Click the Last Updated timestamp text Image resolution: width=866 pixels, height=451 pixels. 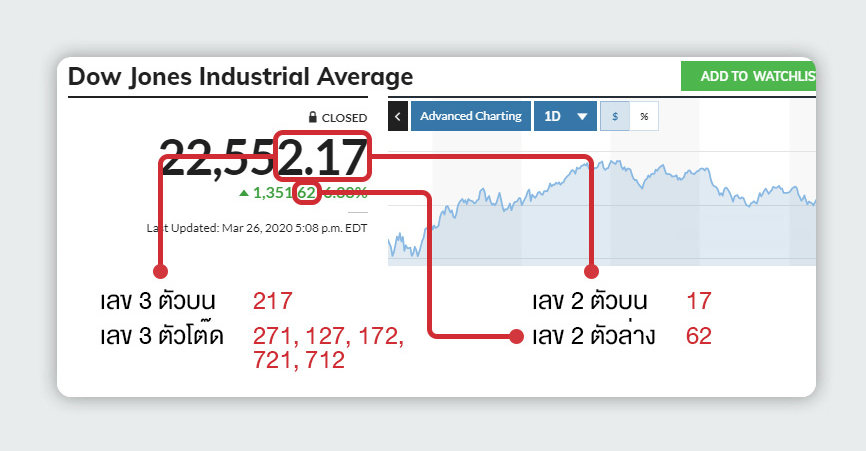pyautogui.click(x=255, y=228)
